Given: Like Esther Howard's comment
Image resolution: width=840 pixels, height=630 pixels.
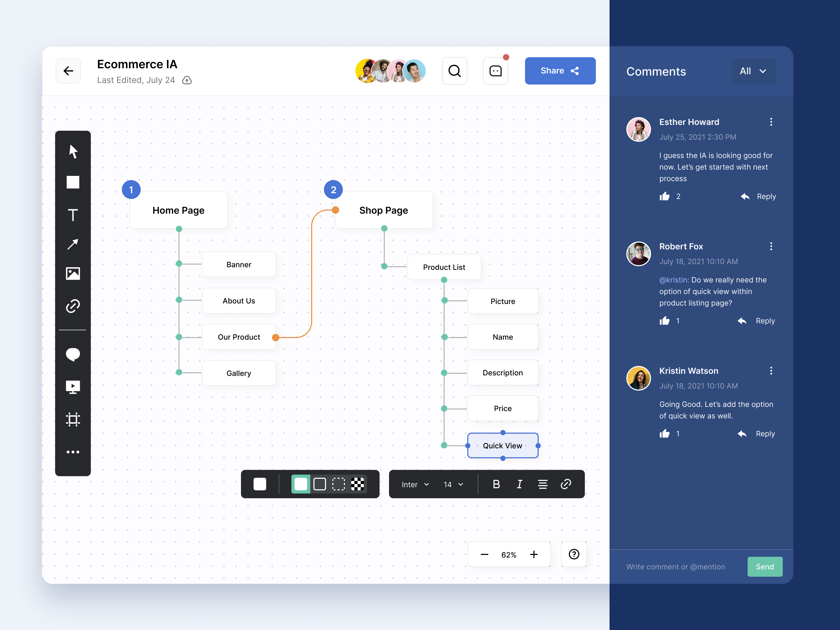Looking at the screenshot, I should [665, 196].
